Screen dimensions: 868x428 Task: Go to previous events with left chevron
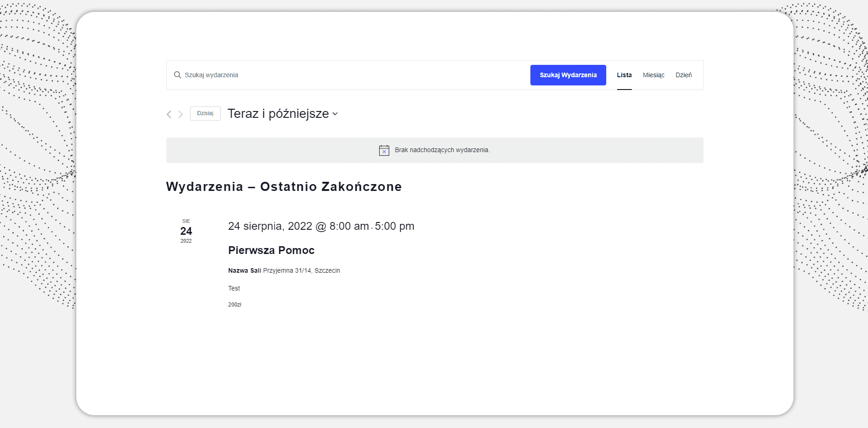169,114
